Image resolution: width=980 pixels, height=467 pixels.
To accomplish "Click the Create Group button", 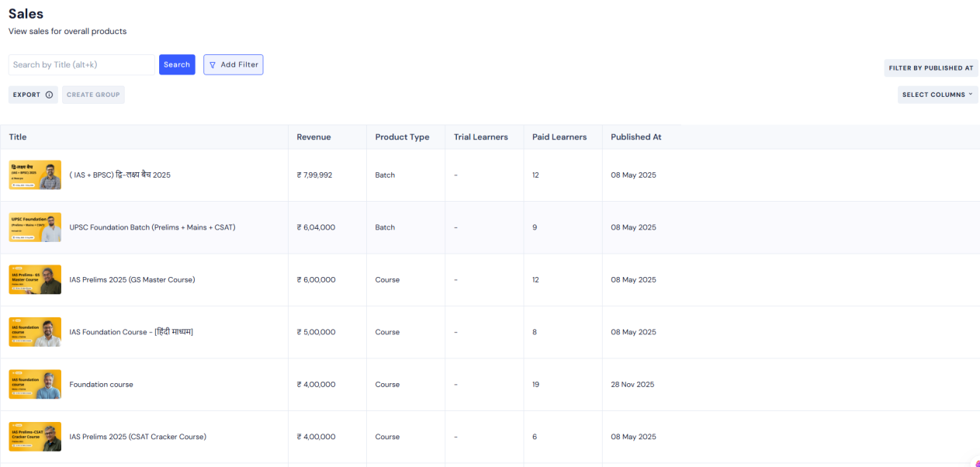I will pos(93,95).
